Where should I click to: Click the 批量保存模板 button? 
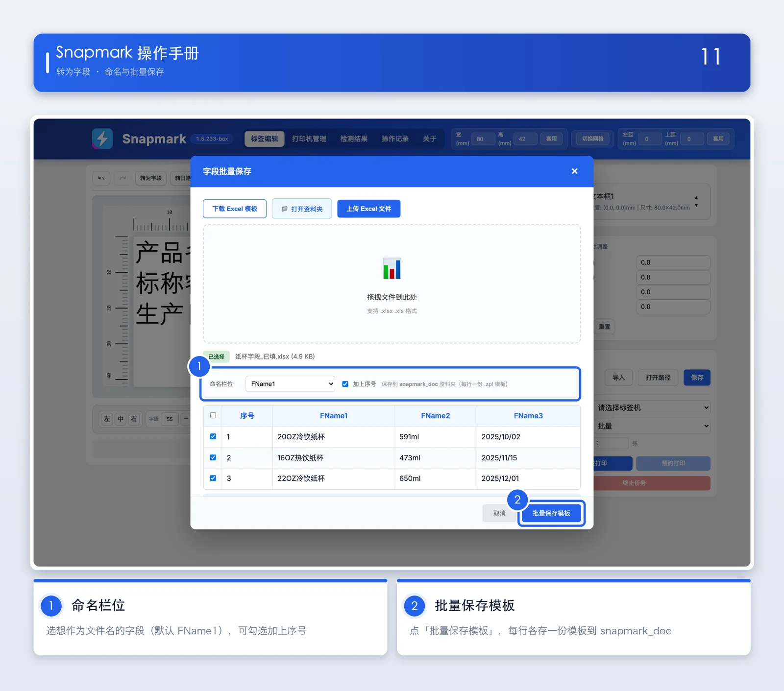pos(551,513)
